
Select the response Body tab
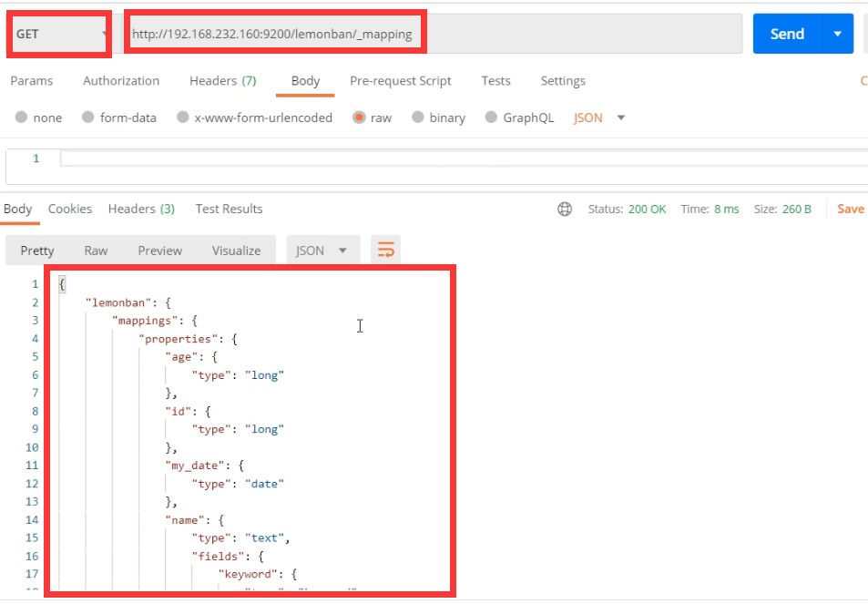pos(17,209)
